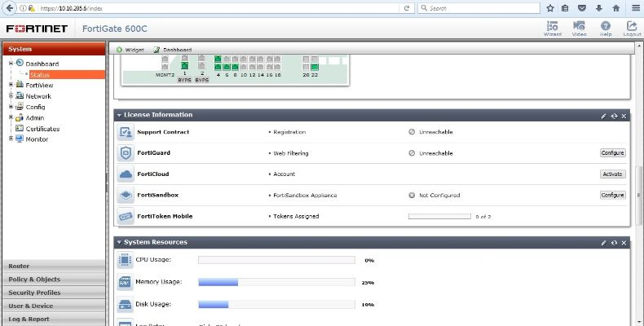Screen dimensions: 644x326
Task: Click the FortiToken tokens assigned progress bar
Action: click(x=439, y=216)
